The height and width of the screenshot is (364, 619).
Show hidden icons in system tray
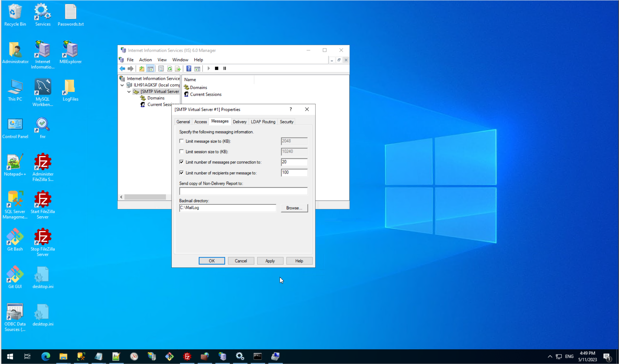(x=550, y=357)
